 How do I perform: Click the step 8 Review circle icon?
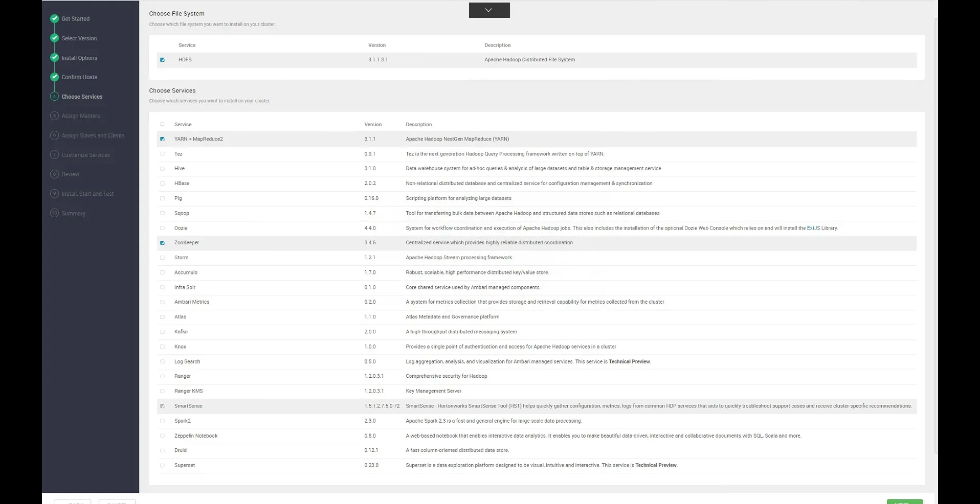pos(55,174)
